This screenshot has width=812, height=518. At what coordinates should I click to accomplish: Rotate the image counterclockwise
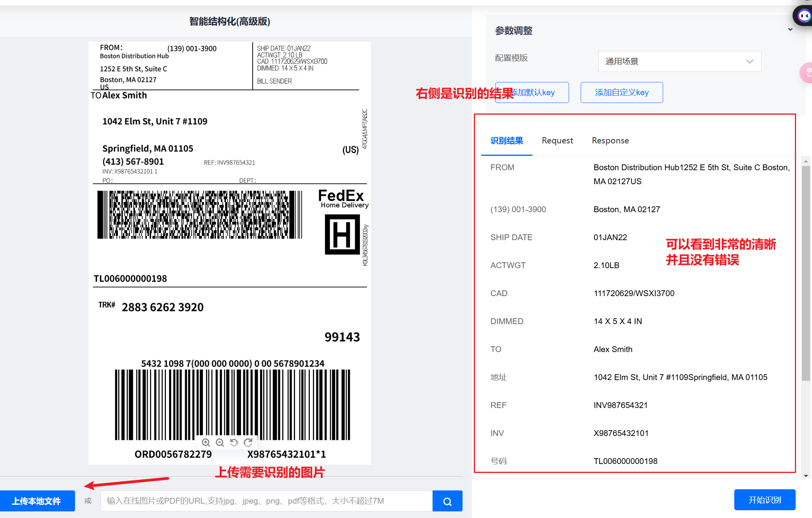(x=234, y=443)
